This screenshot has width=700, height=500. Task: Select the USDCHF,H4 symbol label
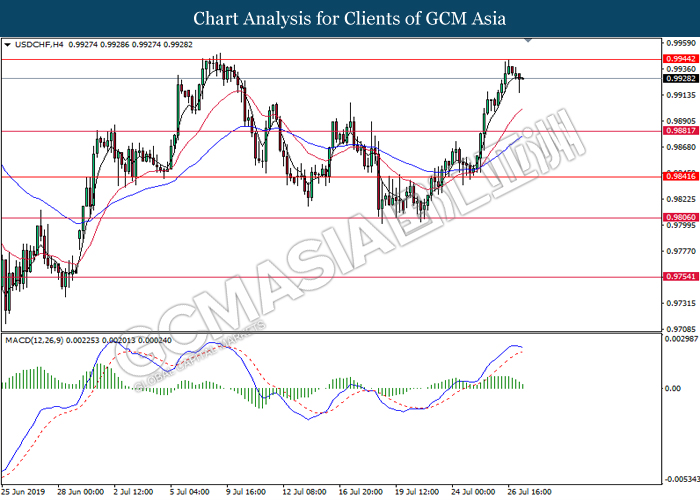point(37,45)
